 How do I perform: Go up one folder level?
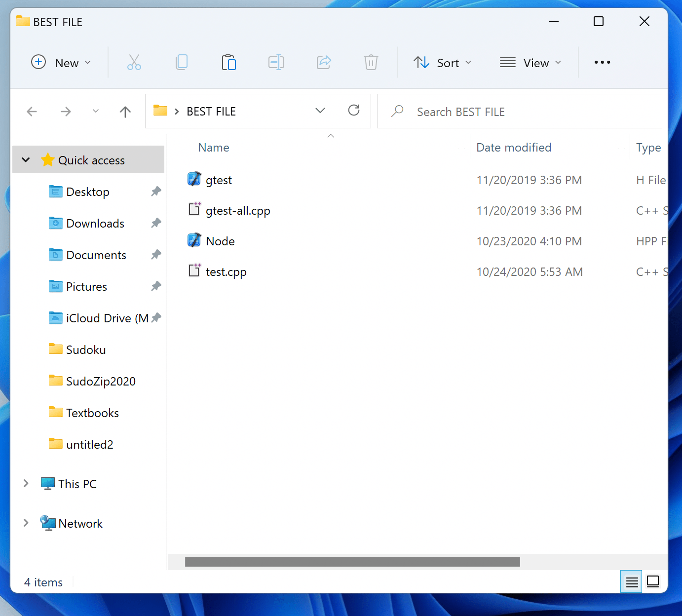click(125, 111)
